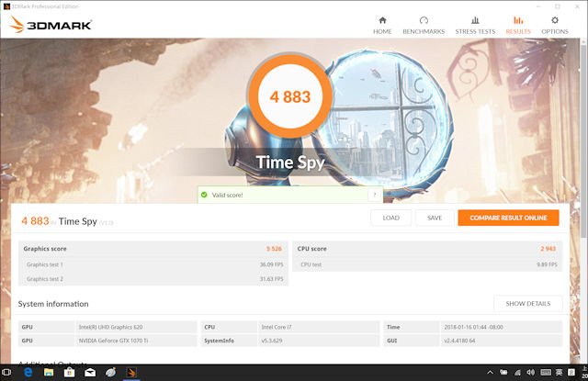Viewport: 588px width, 381px height.
Task: Click the SystemInfo version v5.3.629
Action: coord(272,341)
